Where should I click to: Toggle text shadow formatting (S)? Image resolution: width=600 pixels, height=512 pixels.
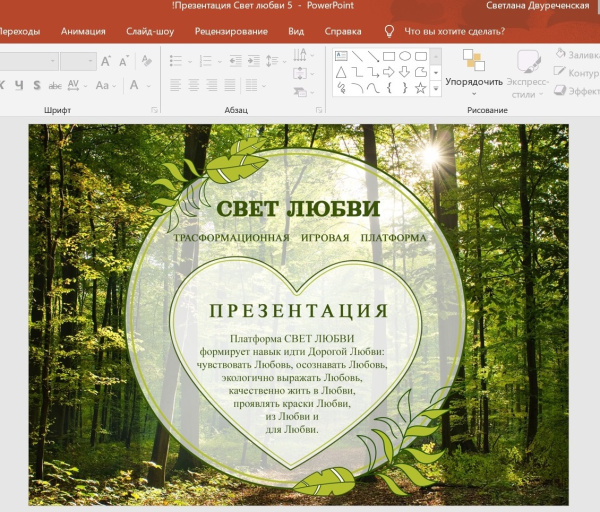click(x=35, y=86)
